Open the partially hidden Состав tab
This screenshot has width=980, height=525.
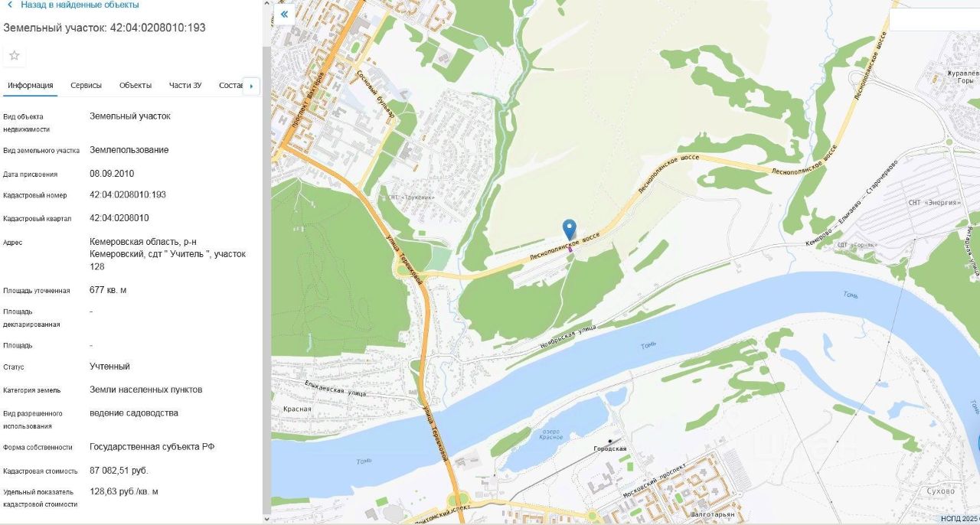point(230,85)
